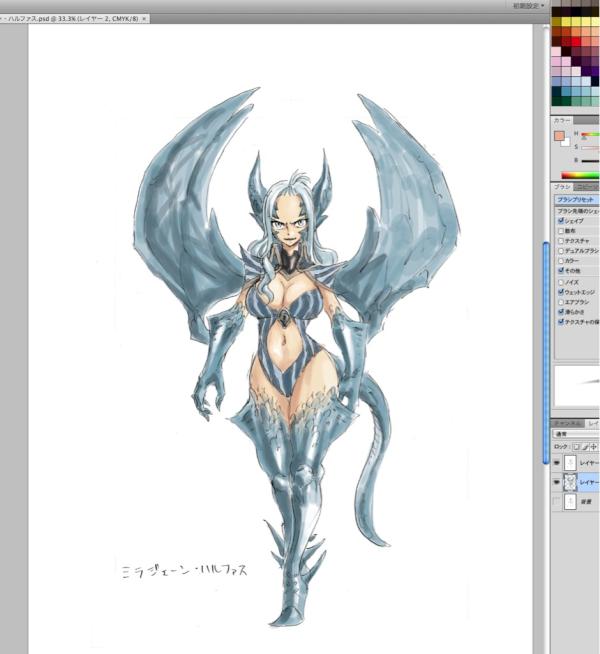This screenshot has height=654, width=600.
Task: Disable the ウェットエッジ checkbox
Action: coord(561,292)
